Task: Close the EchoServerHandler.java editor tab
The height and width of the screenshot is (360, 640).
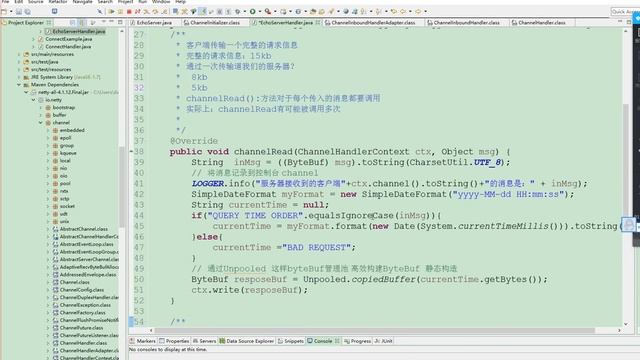Action: pos(318,23)
